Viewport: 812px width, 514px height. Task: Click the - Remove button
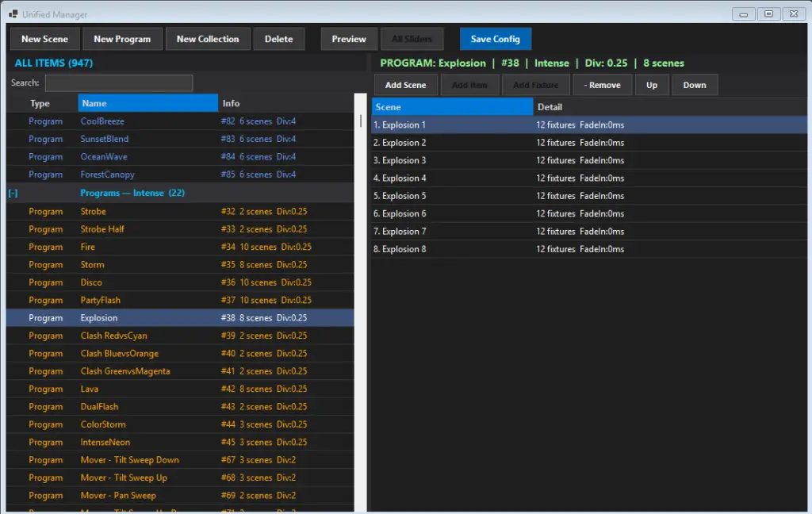pyautogui.click(x=602, y=85)
